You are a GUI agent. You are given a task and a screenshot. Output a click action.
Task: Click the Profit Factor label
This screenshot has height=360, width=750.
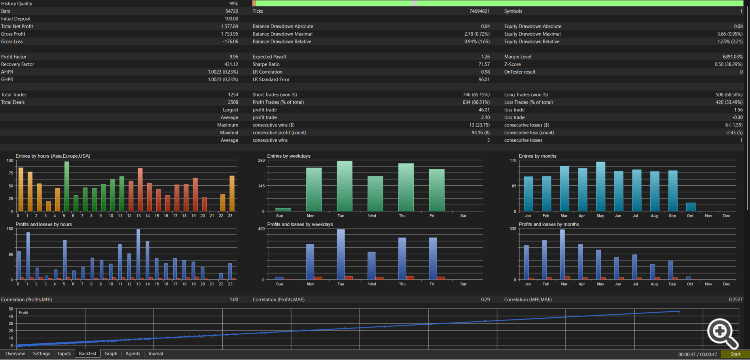point(14,57)
